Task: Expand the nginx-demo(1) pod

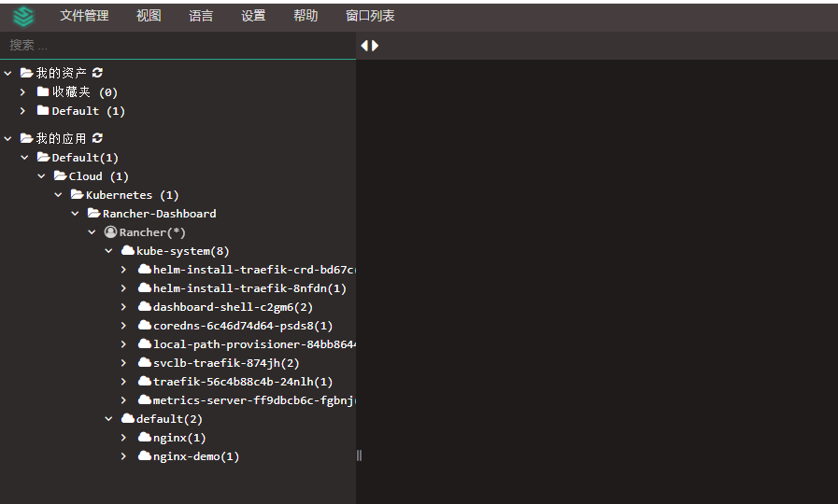Action: tap(123, 456)
